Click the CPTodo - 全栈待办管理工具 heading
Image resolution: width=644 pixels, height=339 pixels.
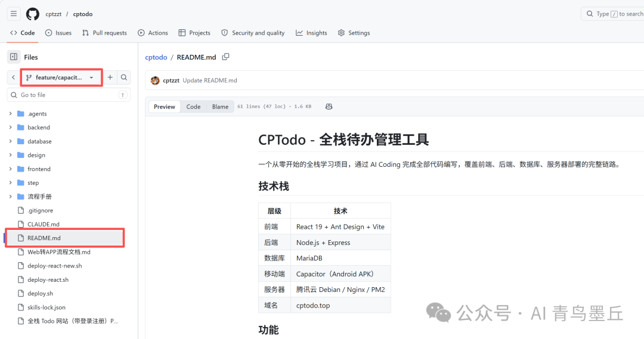pyautogui.click(x=343, y=139)
